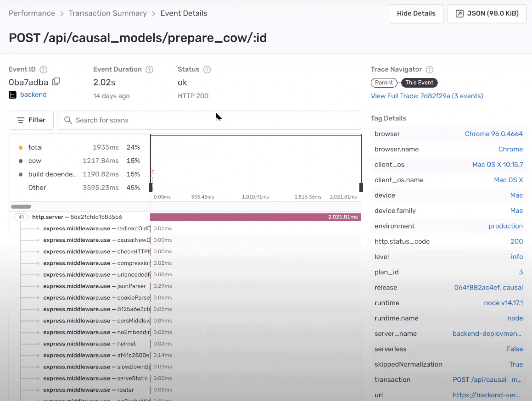Click the Hide Details button
Image resolution: width=532 pixels, height=401 pixels.
click(x=416, y=14)
